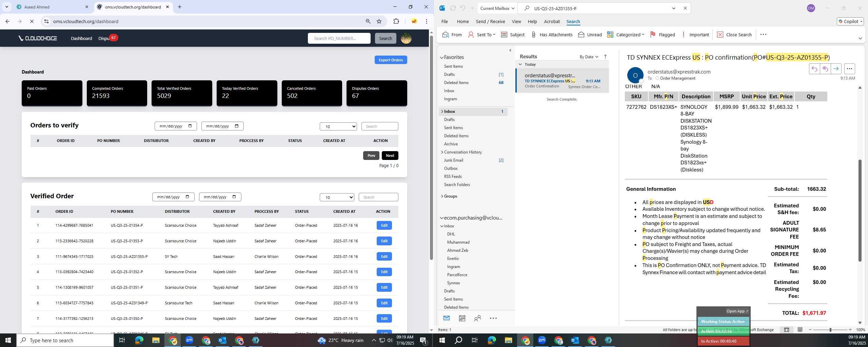Collapse Today group in Results
Image resolution: width=868 pixels, height=347 pixels.
[520, 64]
